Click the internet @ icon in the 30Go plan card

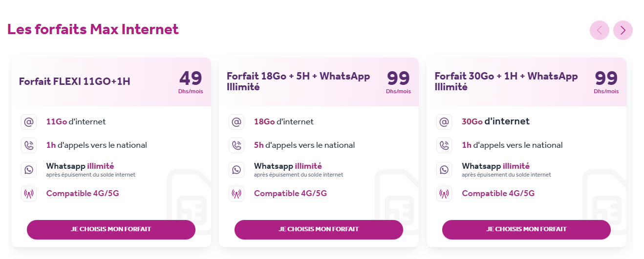click(x=444, y=122)
